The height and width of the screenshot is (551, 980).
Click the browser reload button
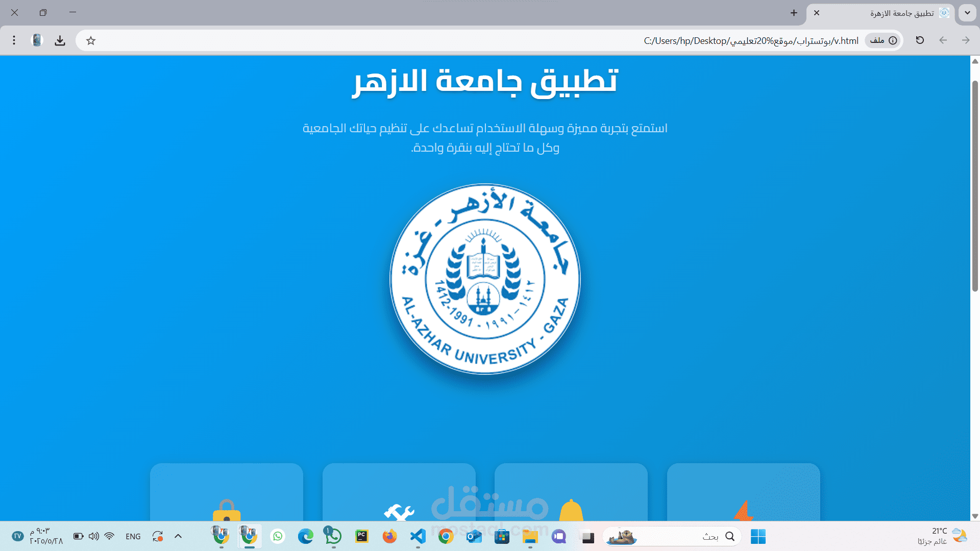coord(920,40)
